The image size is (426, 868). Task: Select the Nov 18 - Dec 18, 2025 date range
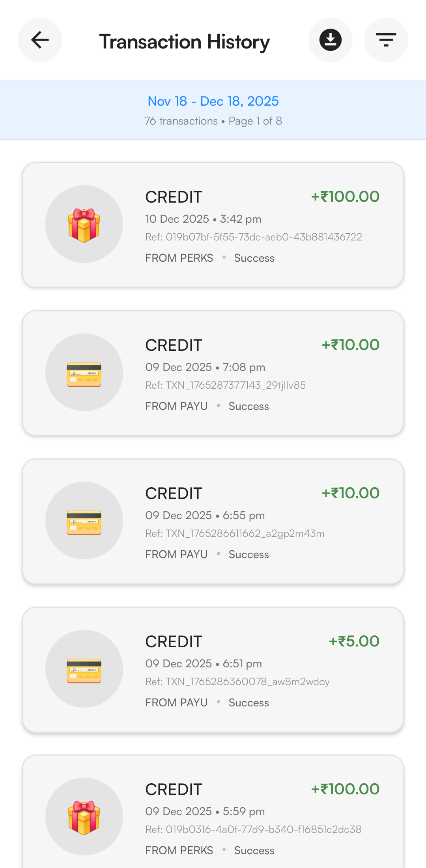[213, 101]
